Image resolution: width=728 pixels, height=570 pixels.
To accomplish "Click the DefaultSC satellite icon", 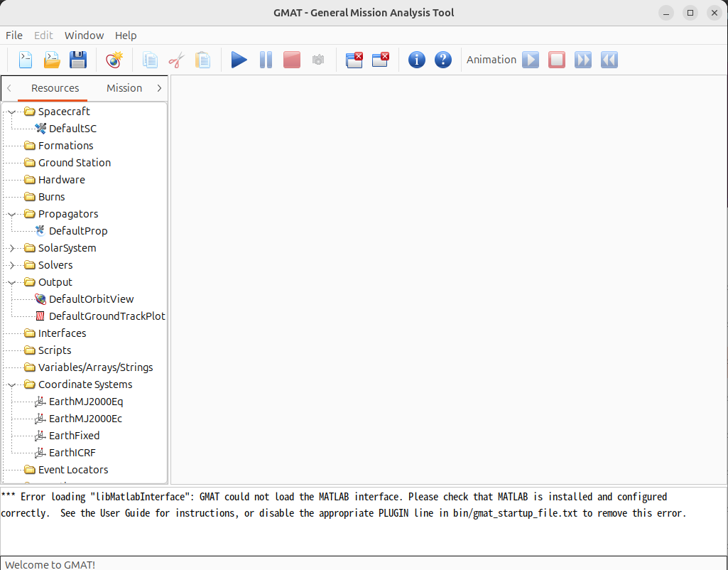I will point(40,128).
